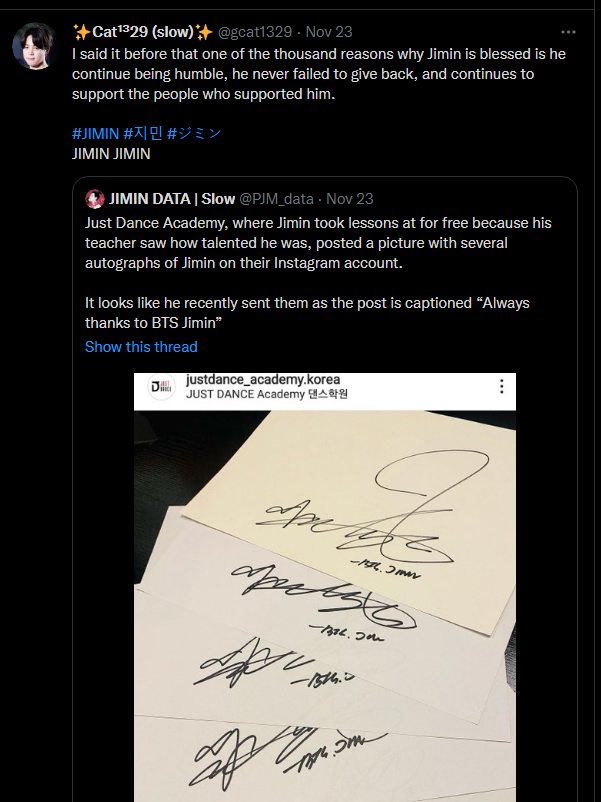This screenshot has height=802, width=601.
Task: Open the @gcat1329 handle
Action: 255,32
